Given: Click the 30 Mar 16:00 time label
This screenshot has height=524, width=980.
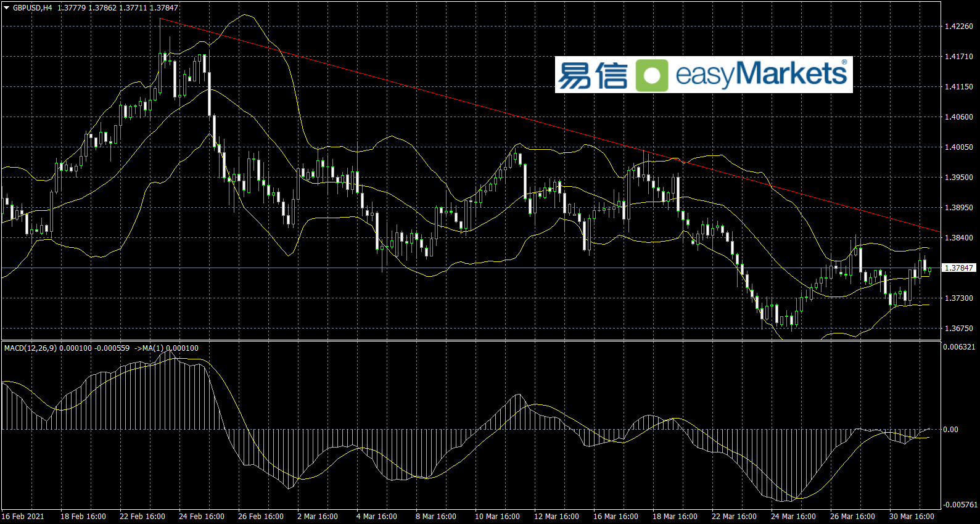Looking at the screenshot, I should 912,517.
